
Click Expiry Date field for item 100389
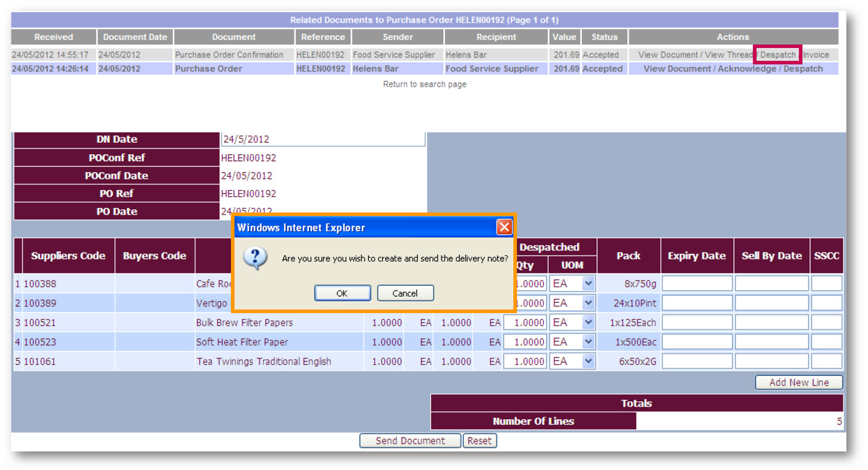click(x=697, y=303)
